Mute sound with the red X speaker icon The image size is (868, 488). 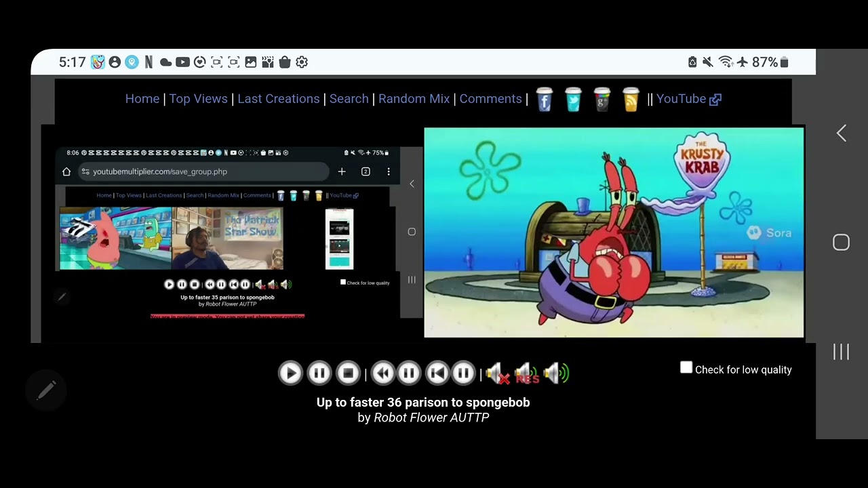(x=498, y=373)
